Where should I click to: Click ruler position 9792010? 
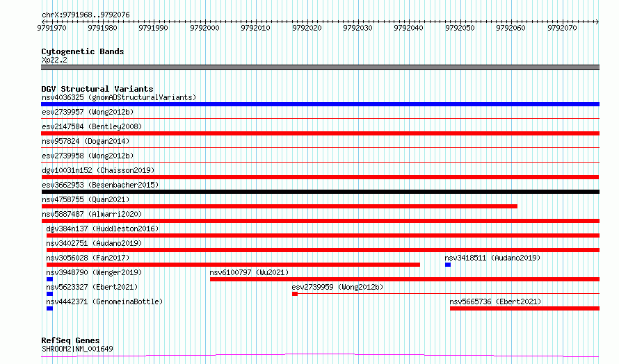click(255, 28)
